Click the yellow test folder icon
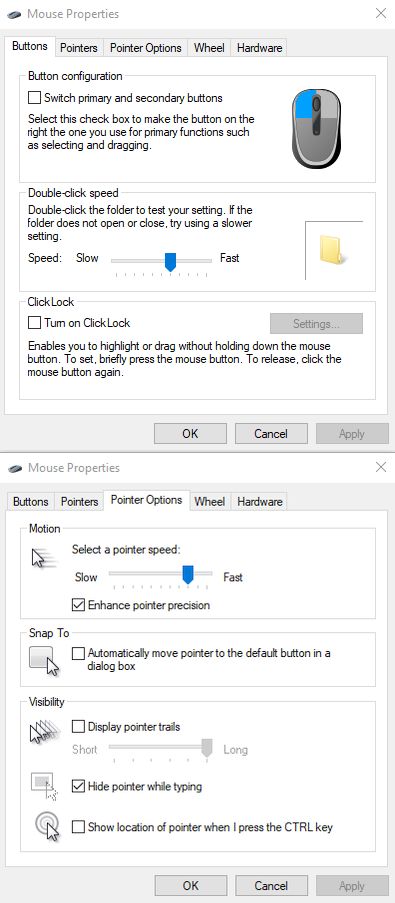Viewport: 395px width, 903px height. (334, 249)
